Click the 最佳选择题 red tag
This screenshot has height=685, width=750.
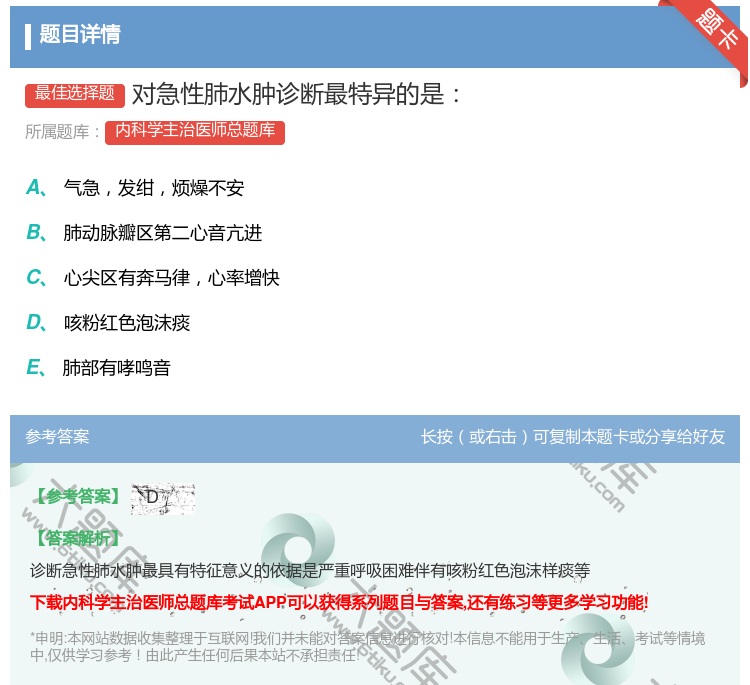[x=75, y=94]
